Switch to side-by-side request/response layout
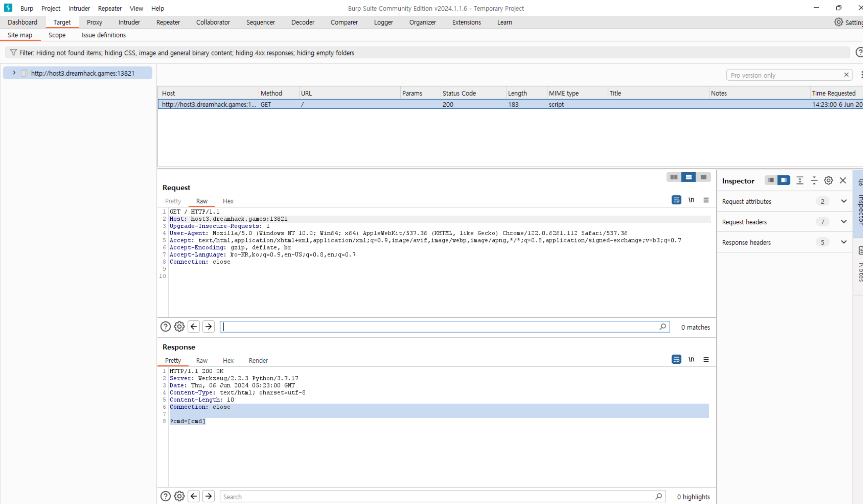This screenshot has height=504, width=863. coord(674,177)
